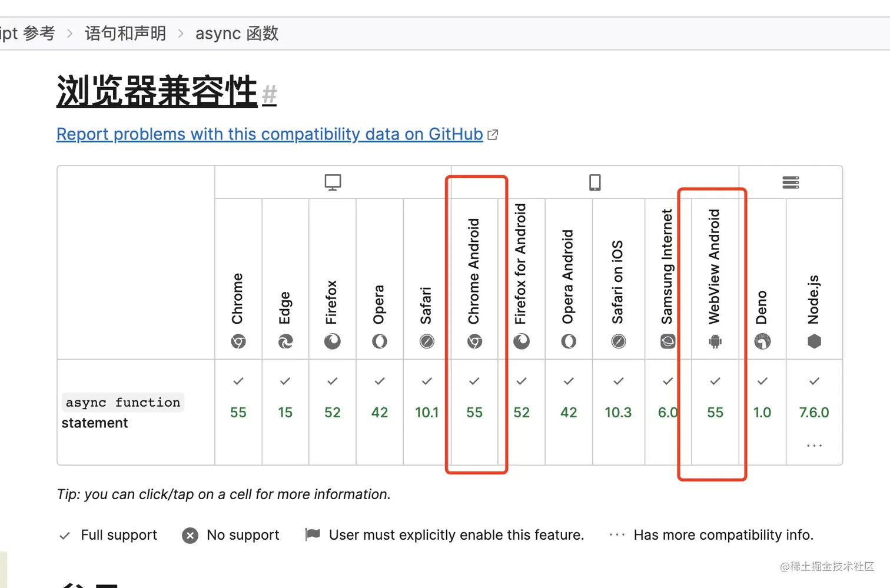This screenshot has height=588, width=890.
Task: Click the Firefox for Android logo icon
Action: [522, 341]
